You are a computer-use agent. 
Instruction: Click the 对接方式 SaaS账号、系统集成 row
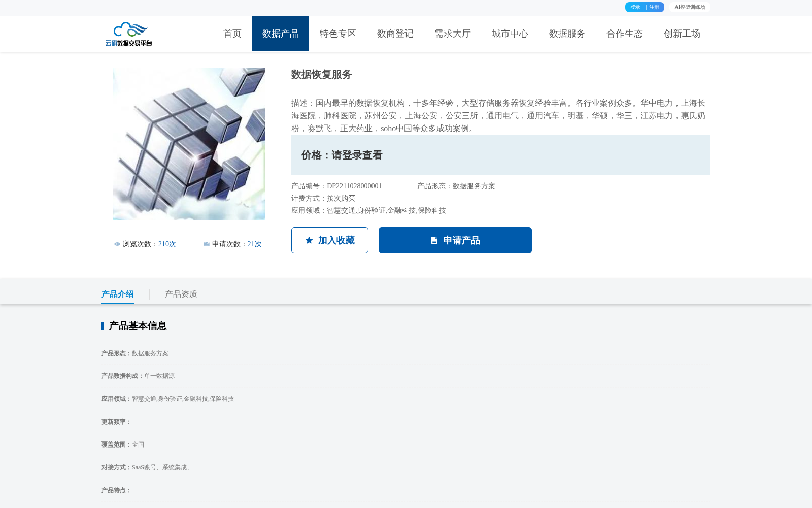tap(147, 467)
